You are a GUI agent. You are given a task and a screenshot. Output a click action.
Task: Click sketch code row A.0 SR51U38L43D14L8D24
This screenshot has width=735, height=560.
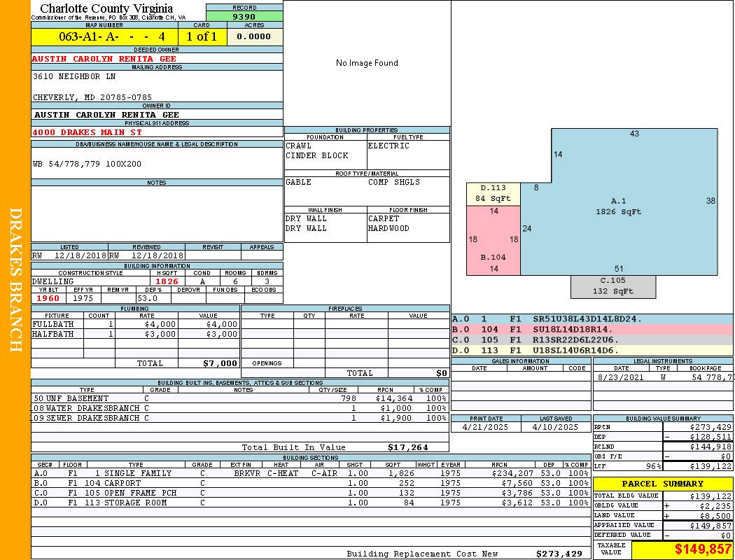click(592, 319)
